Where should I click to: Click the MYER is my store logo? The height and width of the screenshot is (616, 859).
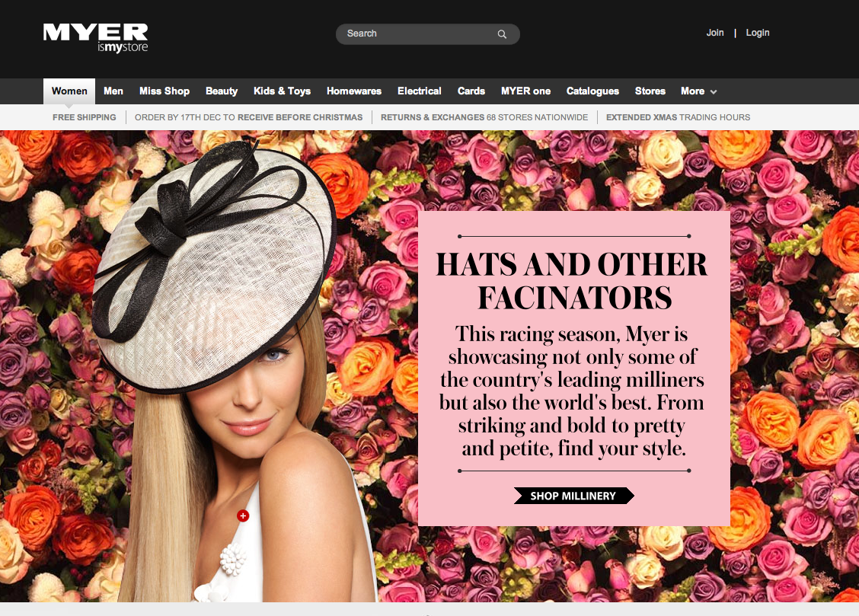[x=96, y=38]
